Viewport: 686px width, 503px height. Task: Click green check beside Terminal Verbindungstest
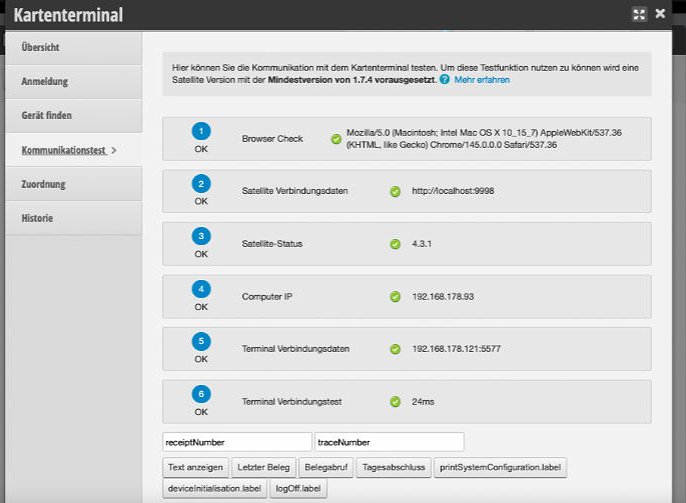click(395, 401)
